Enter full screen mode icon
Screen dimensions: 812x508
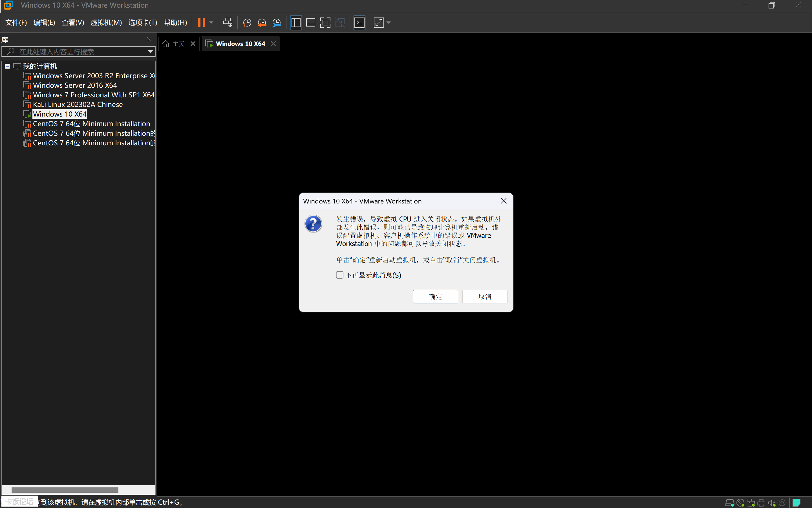pyautogui.click(x=325, y=23)
